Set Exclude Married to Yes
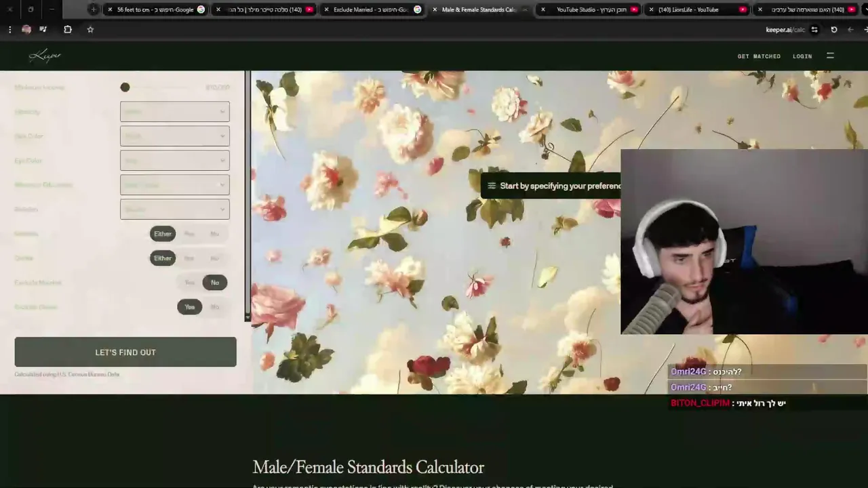The height and width of the screenshot is (488, 868). tap(190, 283)
